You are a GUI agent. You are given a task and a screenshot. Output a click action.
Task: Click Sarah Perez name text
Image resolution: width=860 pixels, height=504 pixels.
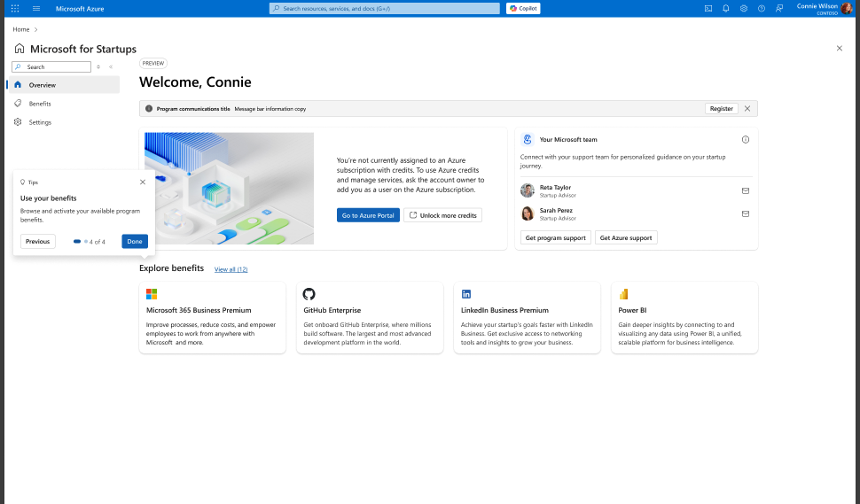(x=556, y=210)
